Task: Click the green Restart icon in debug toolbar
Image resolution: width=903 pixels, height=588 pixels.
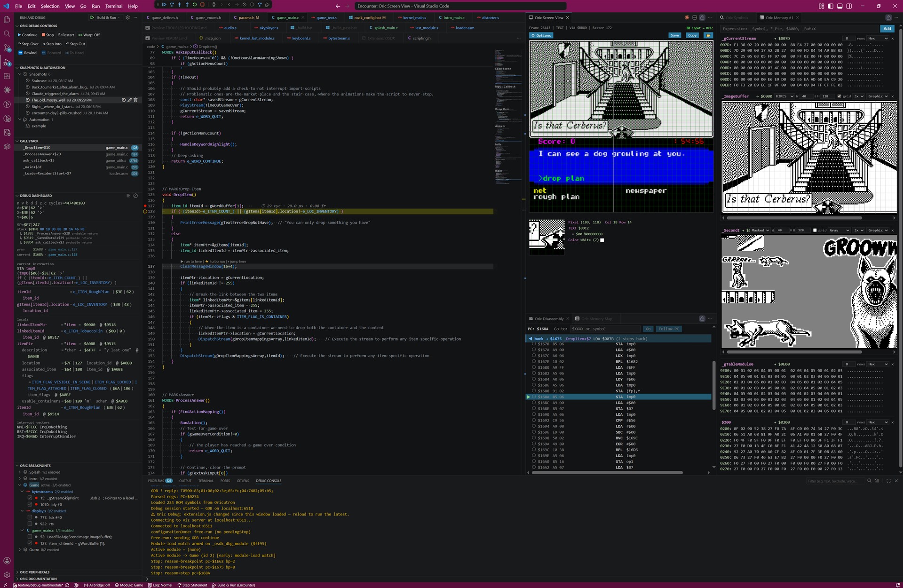Action: pyautogui.click(x=195, y=5)
